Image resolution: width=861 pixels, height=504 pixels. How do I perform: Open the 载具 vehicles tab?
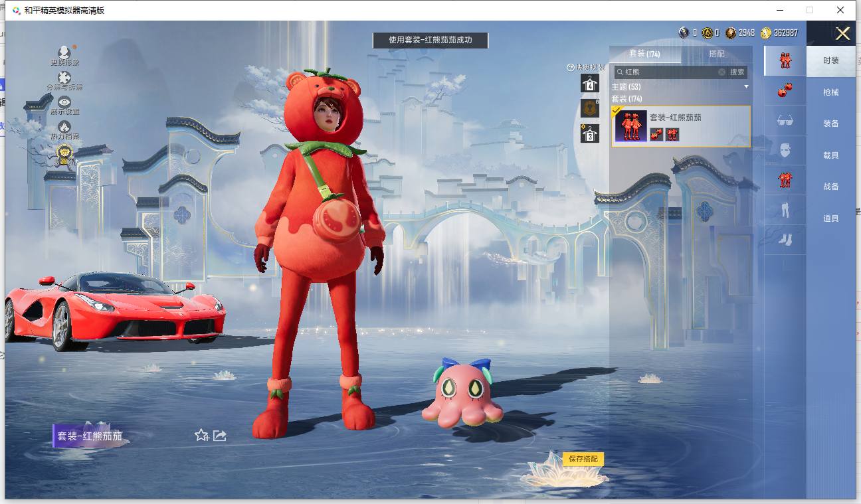831,155
